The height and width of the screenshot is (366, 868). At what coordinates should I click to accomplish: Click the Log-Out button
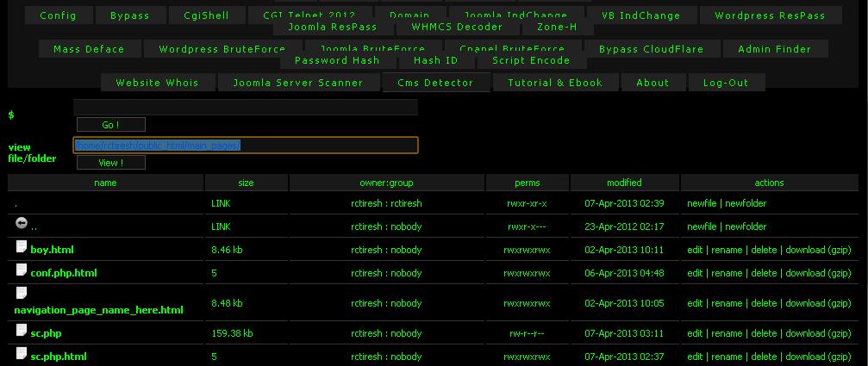726,83
